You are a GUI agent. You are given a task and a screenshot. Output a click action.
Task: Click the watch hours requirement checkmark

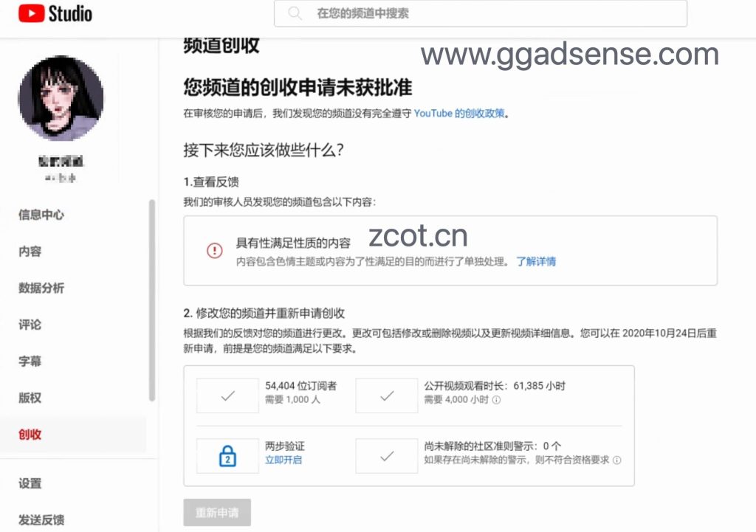(x=387, y=396)
